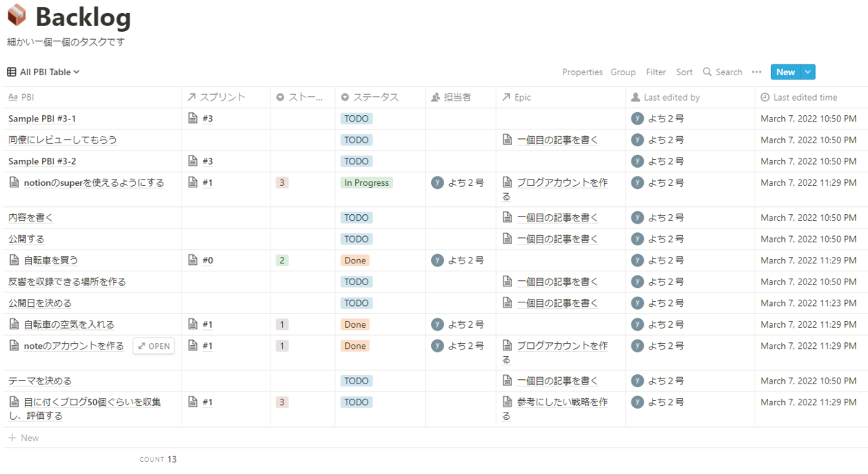Click Done status in 自転車の空気を入れる row
Screen dimensions: 868x474
[x=355, y=324]
